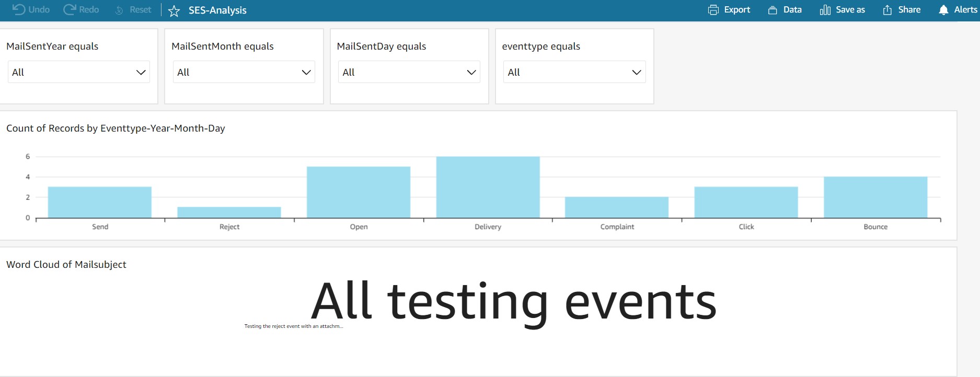Click the Undo arrow icon

point(19,9)
